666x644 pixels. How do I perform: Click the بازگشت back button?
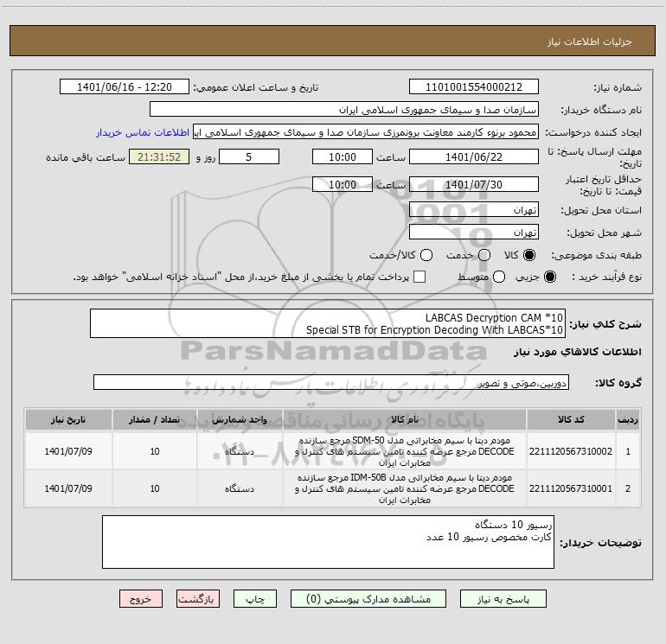pos(198,599)
